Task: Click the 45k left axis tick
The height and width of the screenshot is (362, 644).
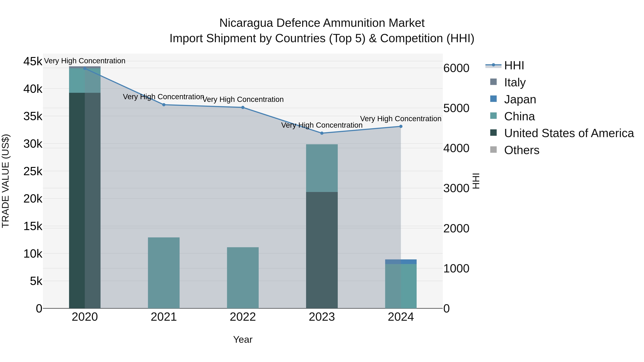Action: click(x=33, y=61)
